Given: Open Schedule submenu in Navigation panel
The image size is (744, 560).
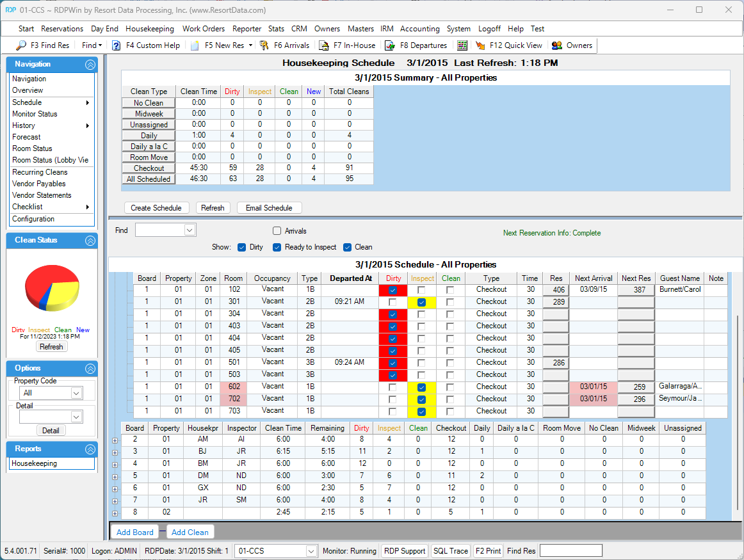Looking at the screenshot, I should [x=51, y=102].
